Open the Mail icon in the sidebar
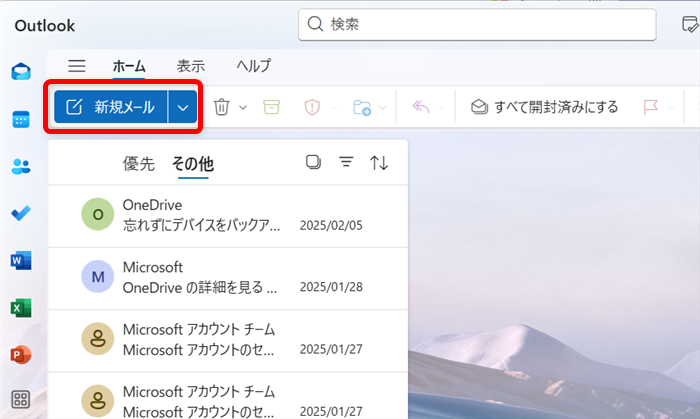The height and width of the screenshot is (419, 700). click(21, 71)
